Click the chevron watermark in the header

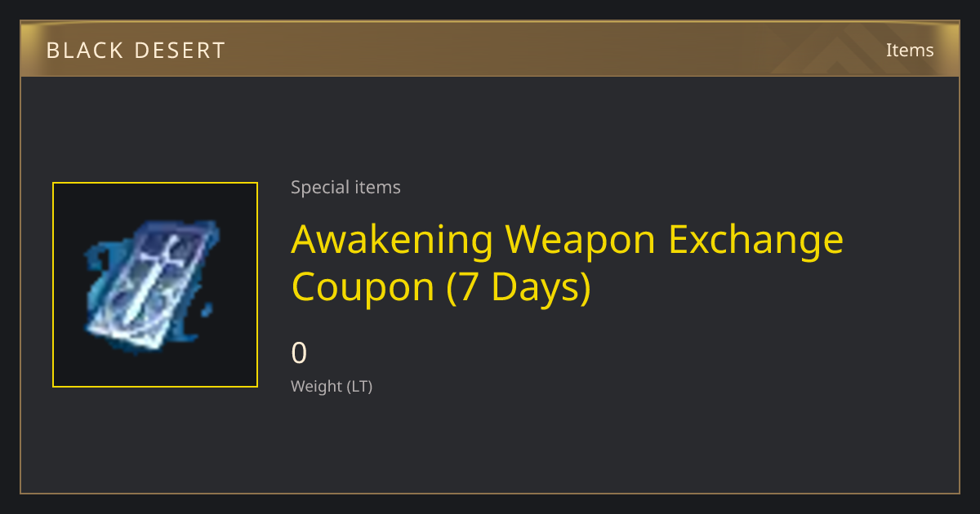click(x=841, y=49)
